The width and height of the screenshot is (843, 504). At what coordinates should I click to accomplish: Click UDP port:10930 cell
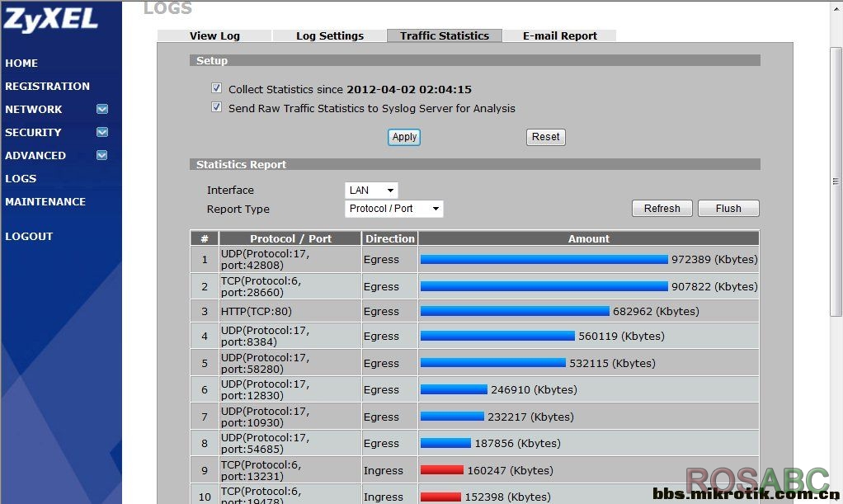coord(290,417)
